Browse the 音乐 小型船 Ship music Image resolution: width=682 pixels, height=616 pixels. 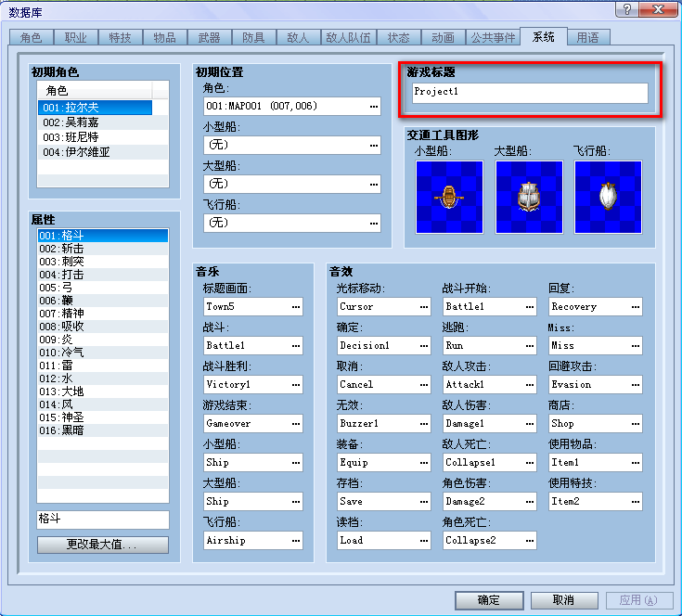coord(296,463)
